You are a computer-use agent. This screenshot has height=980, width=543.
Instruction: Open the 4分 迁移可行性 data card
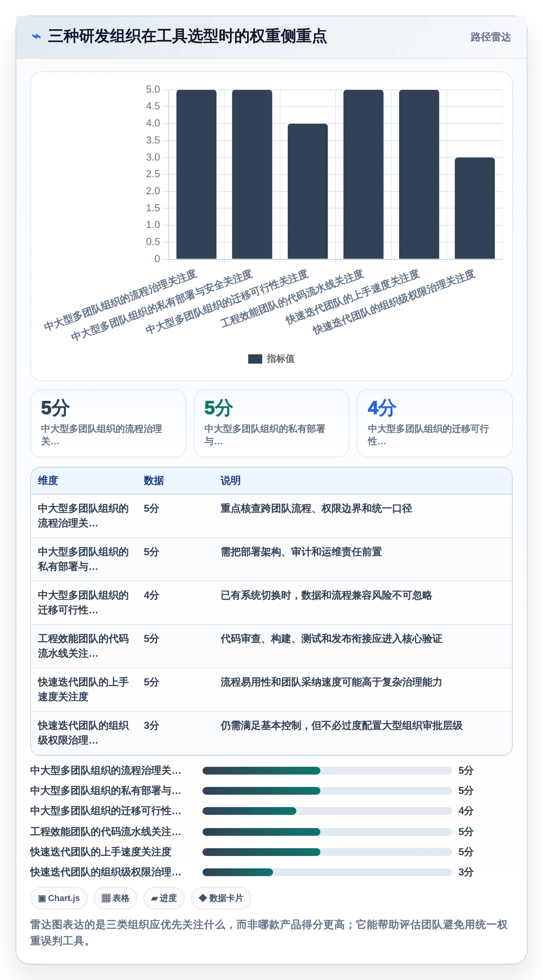pos(435,423)
